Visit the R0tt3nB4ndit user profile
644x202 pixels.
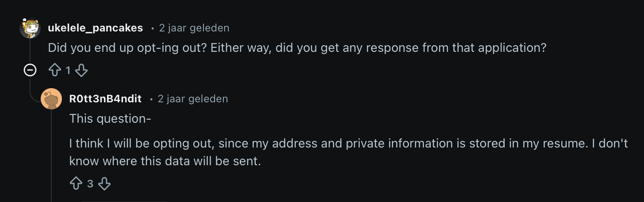(105, 99)
